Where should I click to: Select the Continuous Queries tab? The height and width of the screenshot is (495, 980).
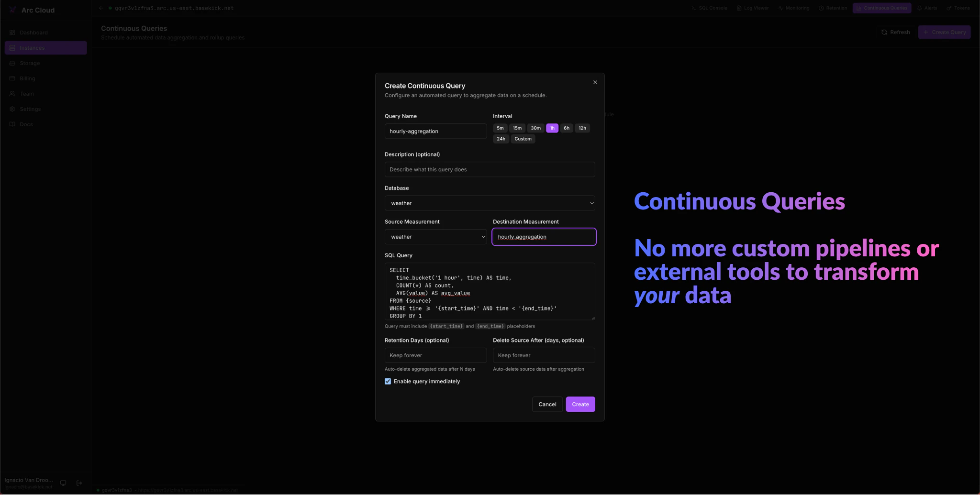(882, 8)
